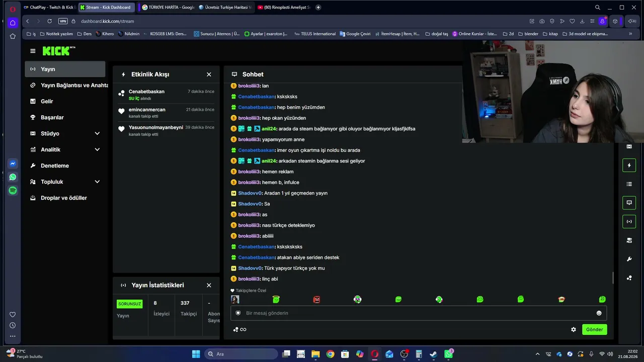Open chat settings gear
The height and width of the screenshot is (362, 644).
click(x=573, y=330)
